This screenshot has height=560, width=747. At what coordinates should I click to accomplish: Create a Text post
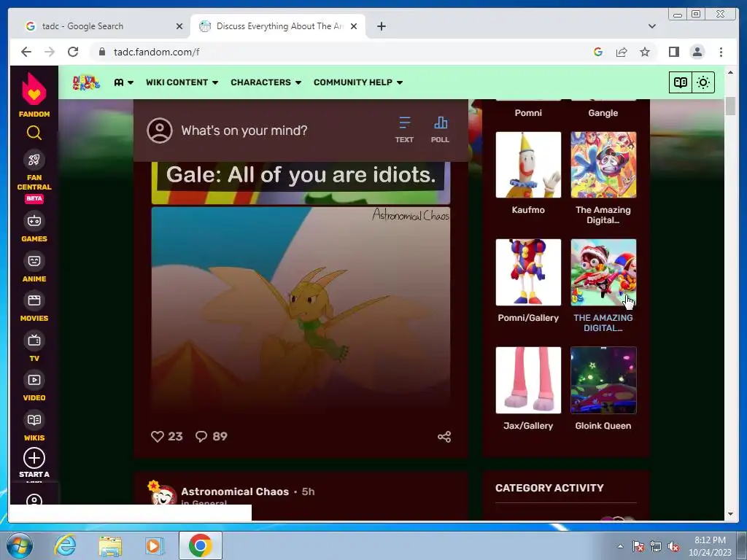404,130
